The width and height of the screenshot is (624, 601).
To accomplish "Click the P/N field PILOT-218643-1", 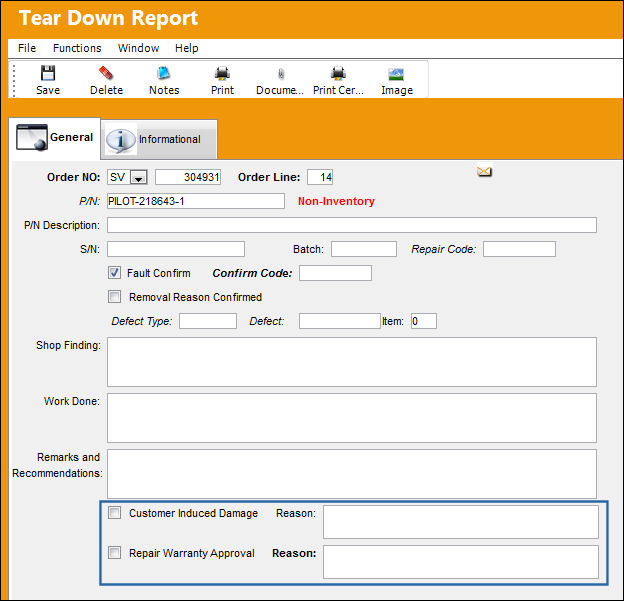I will [196, 201].
